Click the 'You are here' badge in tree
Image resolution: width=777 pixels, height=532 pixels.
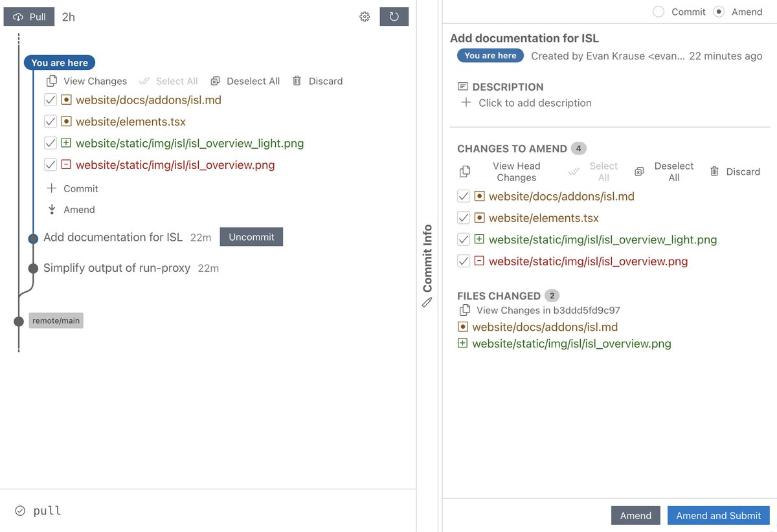click(x=60, y=63)
